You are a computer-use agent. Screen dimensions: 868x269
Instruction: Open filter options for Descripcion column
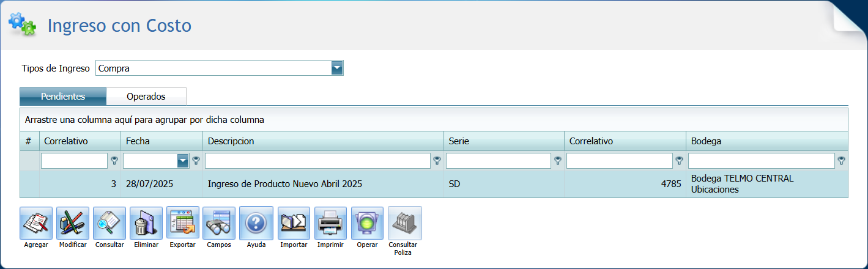pyautogui.click(x=437, y=161)
